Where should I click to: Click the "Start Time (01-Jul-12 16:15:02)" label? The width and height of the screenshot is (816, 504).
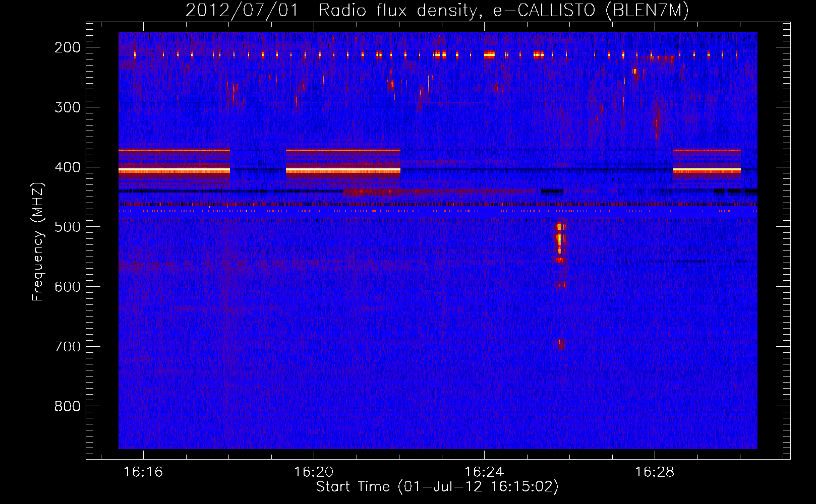point(437,487)
